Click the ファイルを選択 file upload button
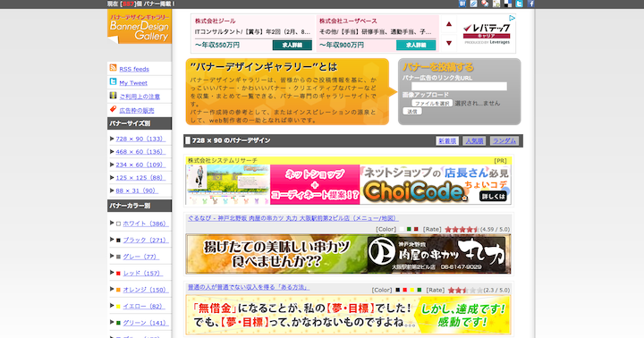Image resolution: width=644 pixels, height=338 pixels. (x=432, y=103)
